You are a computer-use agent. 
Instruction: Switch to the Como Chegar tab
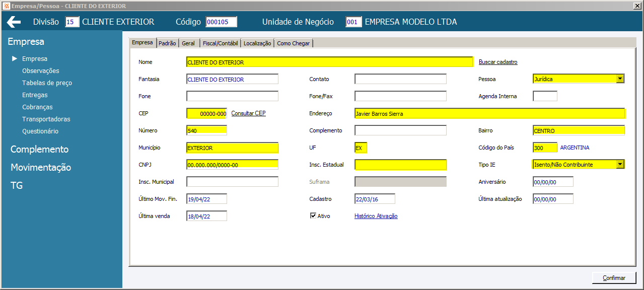pos(294,43)
